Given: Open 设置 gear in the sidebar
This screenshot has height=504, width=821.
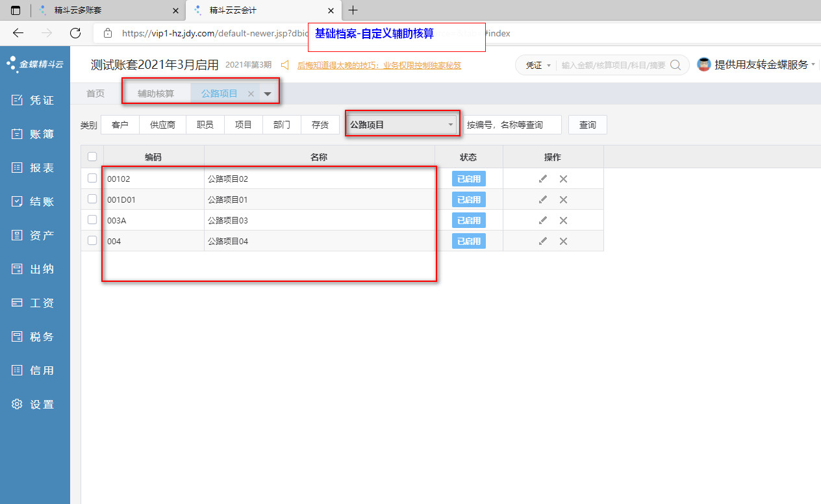Looking at the screenshot, I should [x=34, y=404].
